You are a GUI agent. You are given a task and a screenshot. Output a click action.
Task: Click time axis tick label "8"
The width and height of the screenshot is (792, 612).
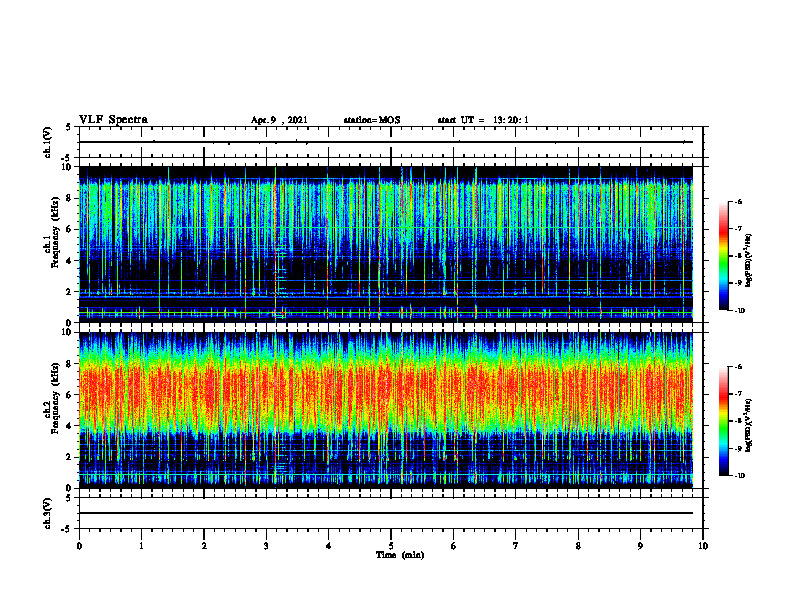click(x=578, y=546)
